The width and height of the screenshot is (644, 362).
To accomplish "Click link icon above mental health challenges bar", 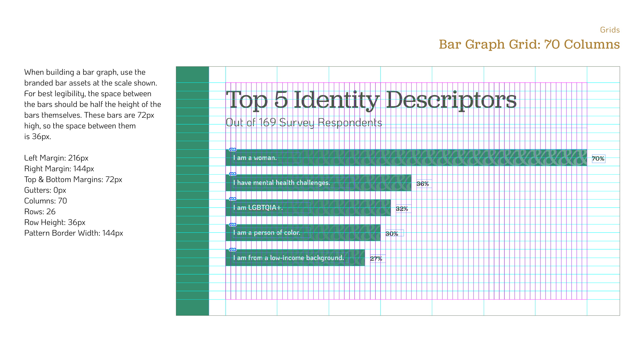I will (x=232, y=174).
